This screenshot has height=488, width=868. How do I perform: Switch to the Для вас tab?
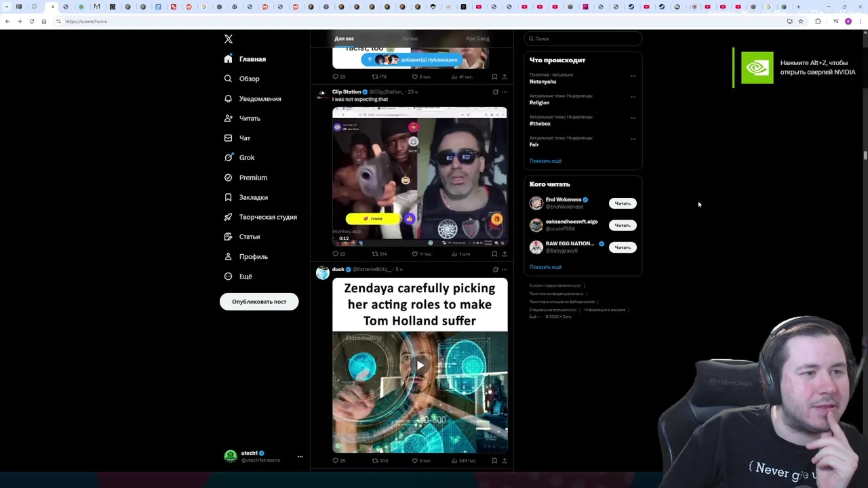tap(344, 39)
